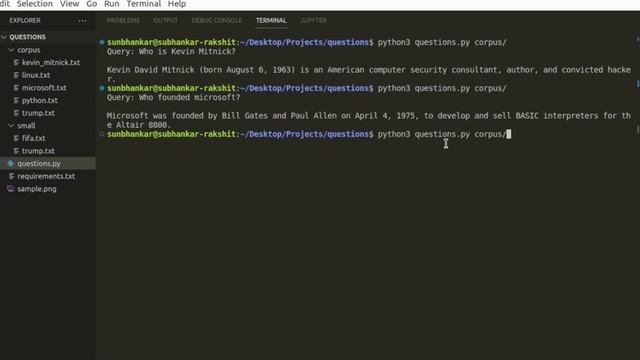
Task: Click first command status dot in terminal
Action: click(102, 42)
